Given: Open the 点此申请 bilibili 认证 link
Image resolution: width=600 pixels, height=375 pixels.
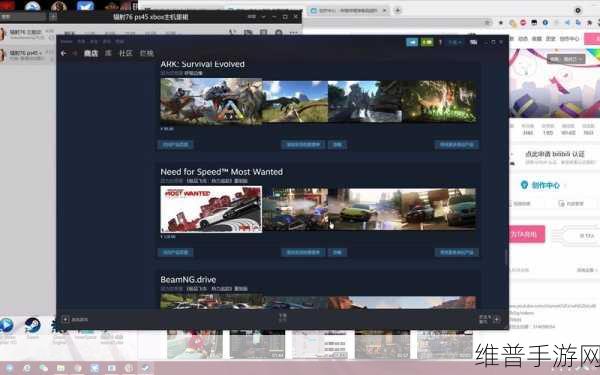Looking at the screenshot, I should (x=555, y=154).
